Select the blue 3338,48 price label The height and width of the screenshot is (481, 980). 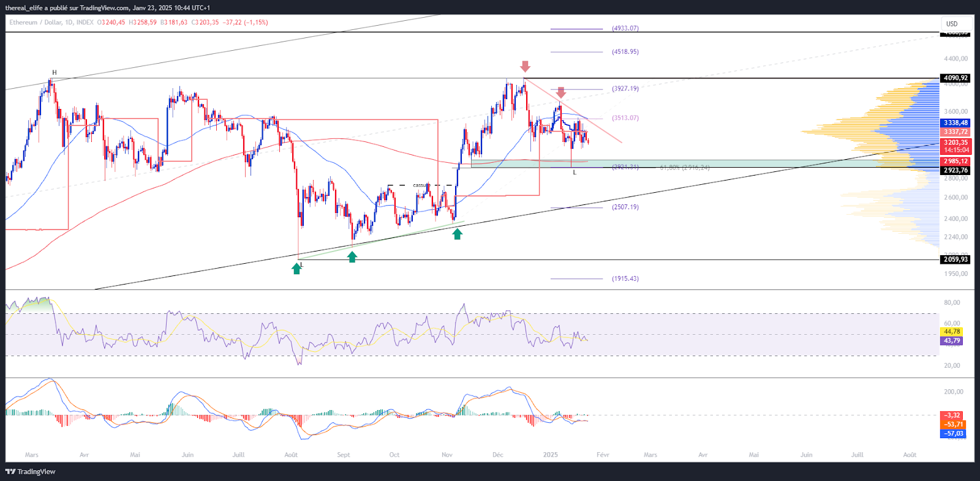coord(956,123)
